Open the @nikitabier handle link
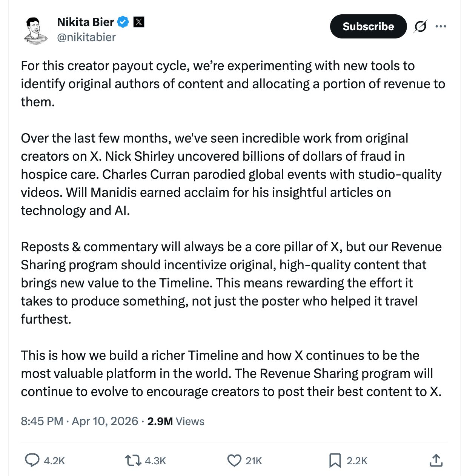The height and width of the screenshot is (476, 467). coord(86,37)
